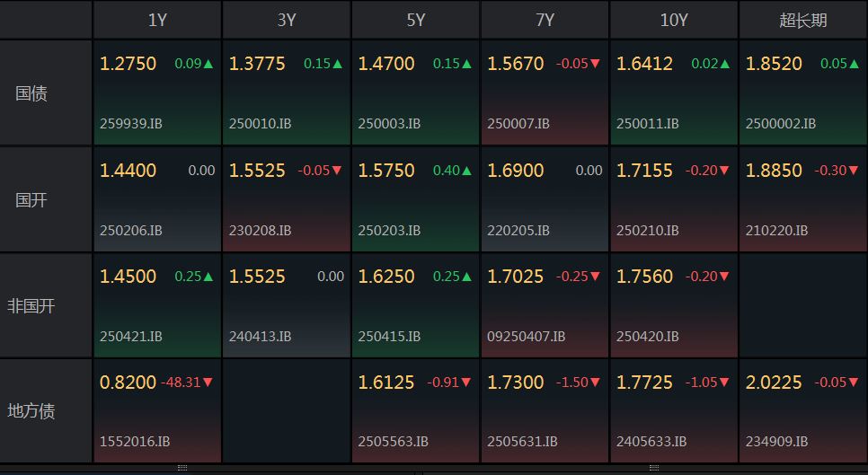Click the left splitter grip at bottom

click(x=182, y=468)
